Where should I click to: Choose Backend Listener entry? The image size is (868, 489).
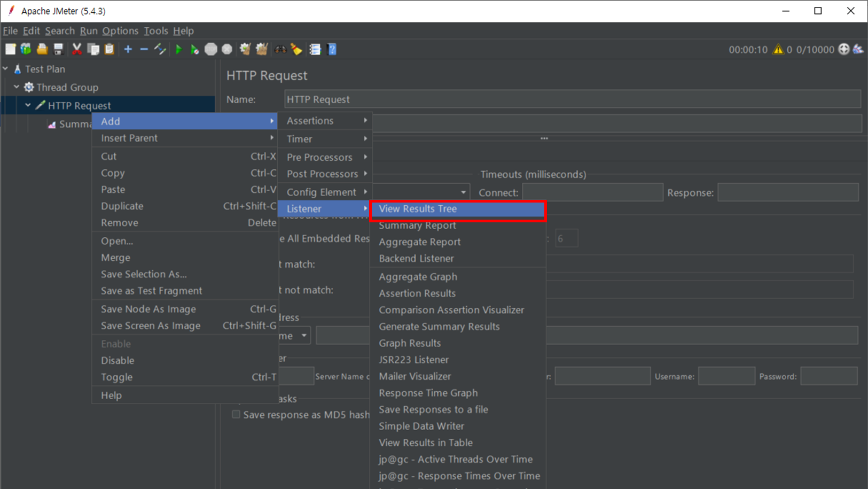(458, 259)
